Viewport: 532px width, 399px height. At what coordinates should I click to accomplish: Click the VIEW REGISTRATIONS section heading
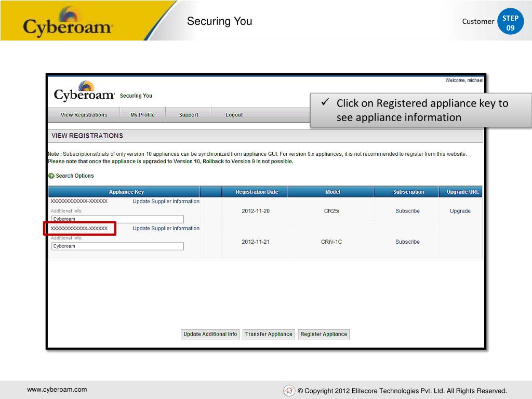click(87, 136)
